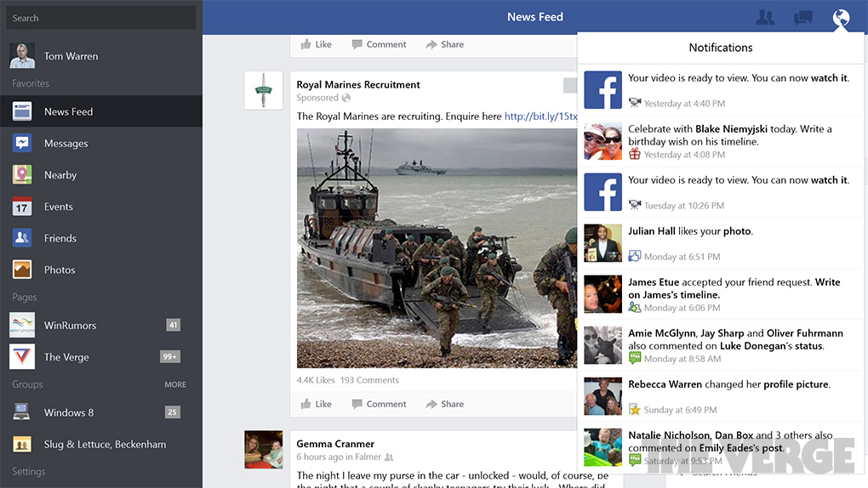Click the Photos sidebar icon

[22, 270]
